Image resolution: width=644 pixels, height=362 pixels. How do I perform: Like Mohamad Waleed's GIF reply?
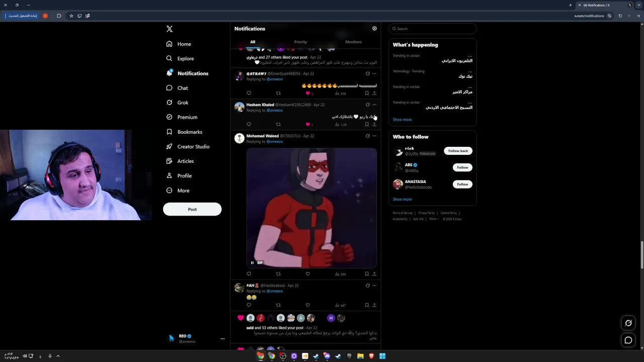click(x=308, y=274)
